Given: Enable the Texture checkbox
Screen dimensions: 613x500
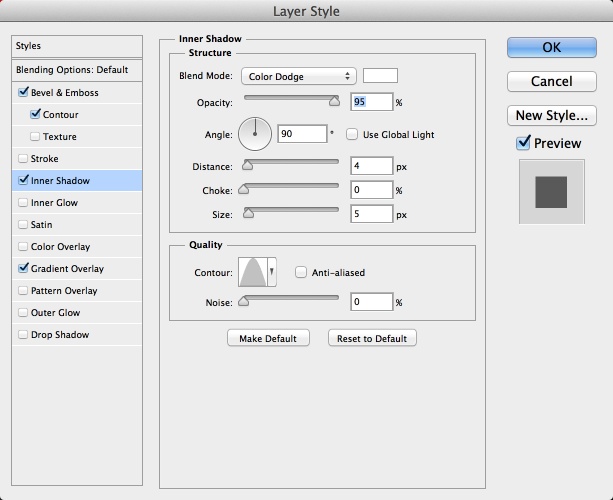Looking at the screenshot, I should point(35,136).
